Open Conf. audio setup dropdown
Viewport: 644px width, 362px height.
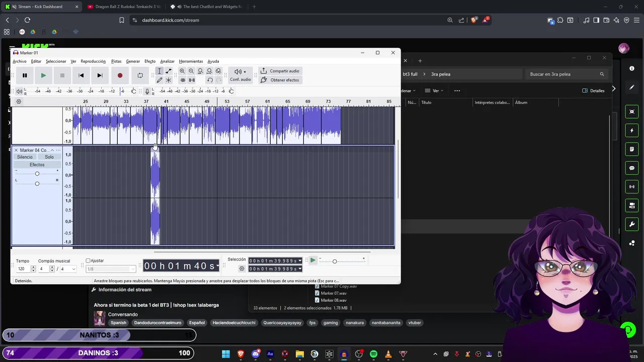pyautogui.click(x=240, y=75)
